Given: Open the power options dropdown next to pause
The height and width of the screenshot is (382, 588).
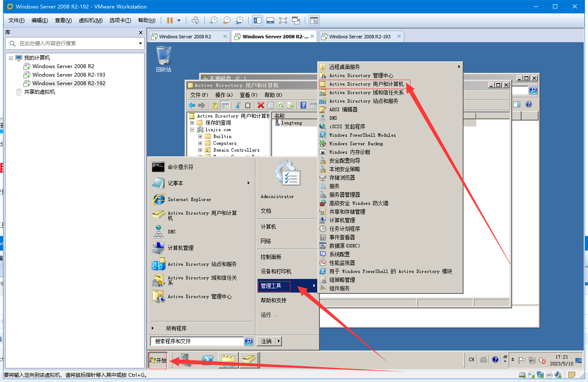Looking at the screenshot, I should pos(179,20).
